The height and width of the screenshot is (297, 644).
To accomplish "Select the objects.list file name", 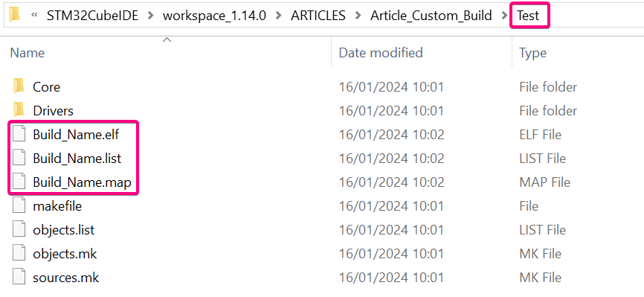I will tap(64, 229).
